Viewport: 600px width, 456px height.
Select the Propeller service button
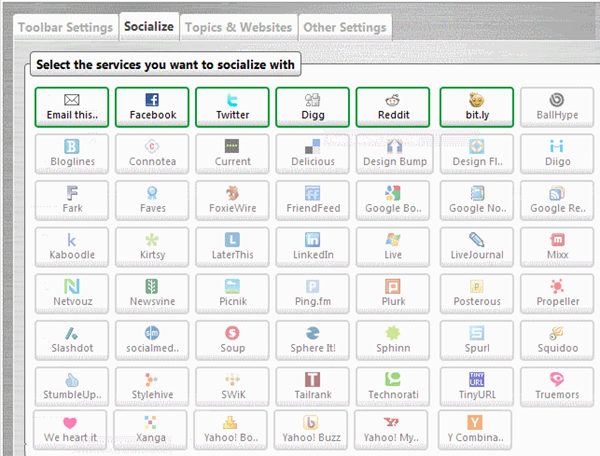[x=557, y=294]
